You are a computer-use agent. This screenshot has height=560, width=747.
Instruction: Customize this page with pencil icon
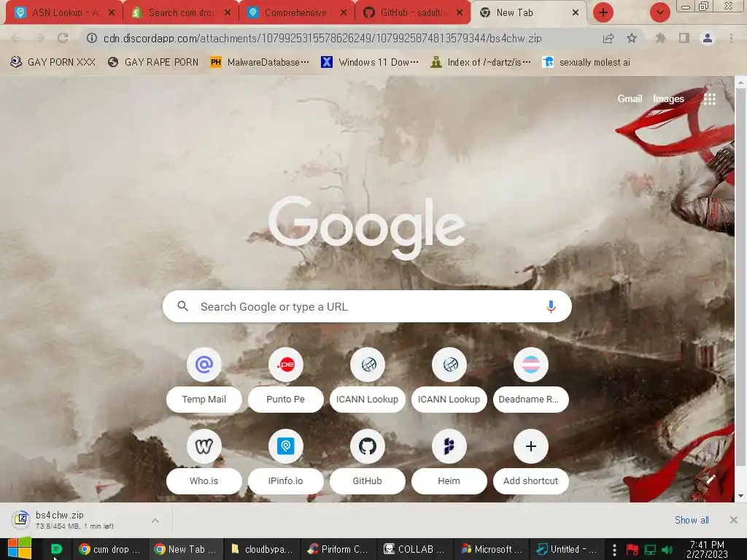pos(711,480)
